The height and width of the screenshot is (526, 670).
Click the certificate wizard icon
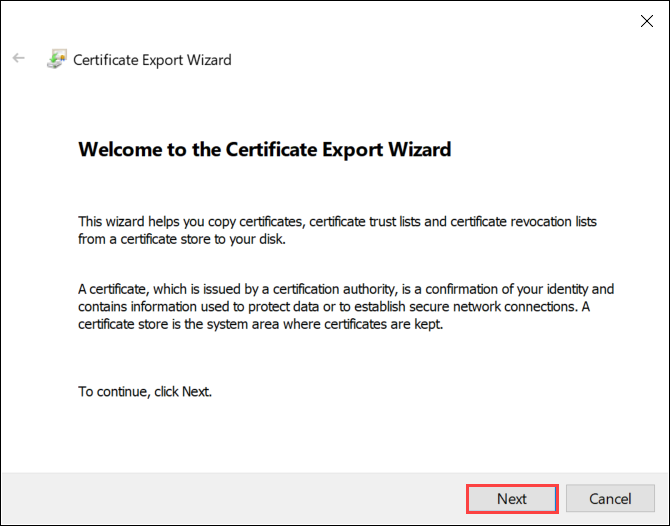click(56, 59)
